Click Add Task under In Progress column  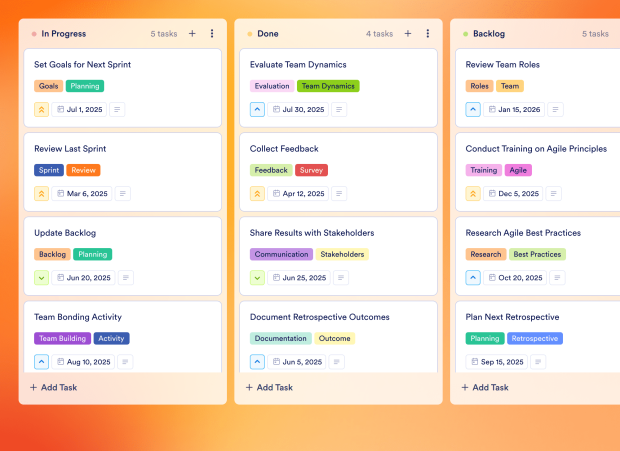(x=54, y=387)
